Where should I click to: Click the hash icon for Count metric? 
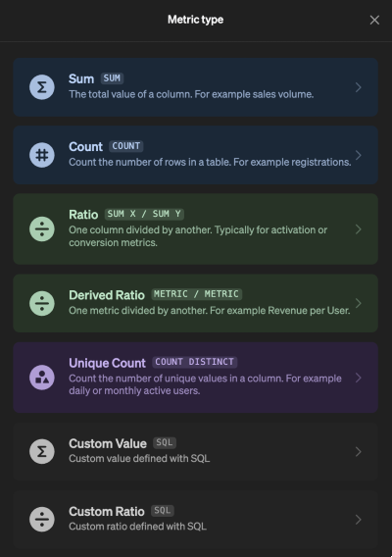42,155
